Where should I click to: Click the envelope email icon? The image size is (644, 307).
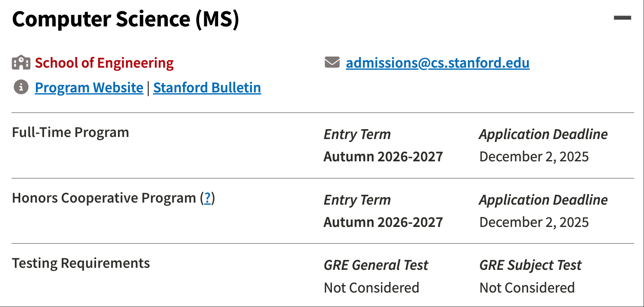[x=332, y=63]
